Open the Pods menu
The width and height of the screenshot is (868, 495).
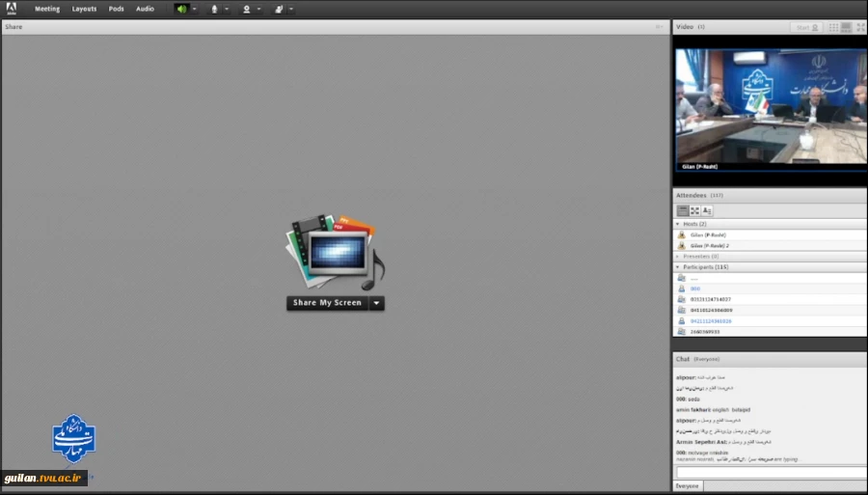point(117,9)
